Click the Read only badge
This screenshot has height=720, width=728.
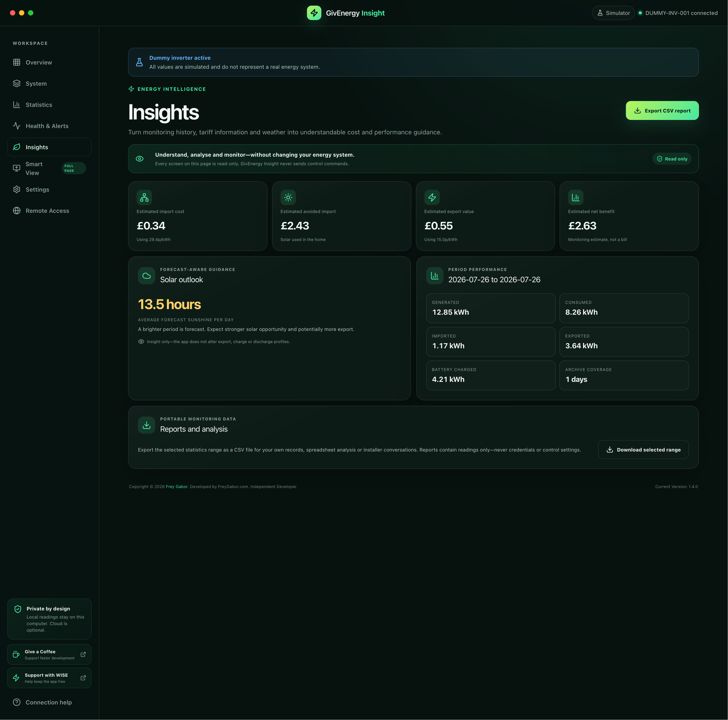pos(672,159)
